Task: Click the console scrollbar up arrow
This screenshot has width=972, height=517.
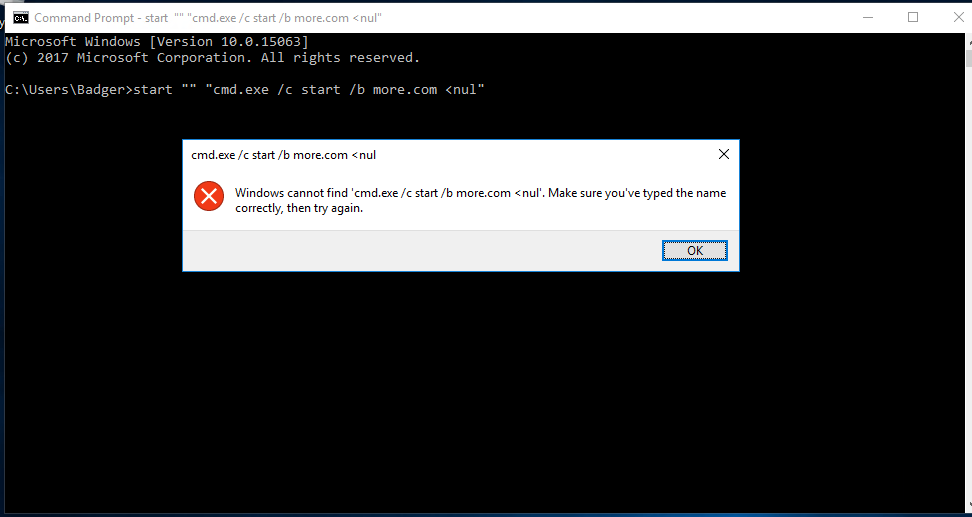Action: tap(968, 41)
